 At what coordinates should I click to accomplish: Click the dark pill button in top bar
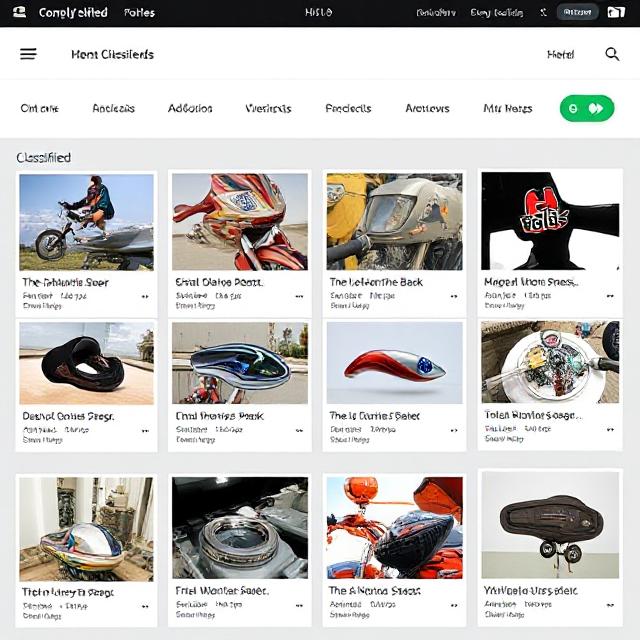pos(577,12)
